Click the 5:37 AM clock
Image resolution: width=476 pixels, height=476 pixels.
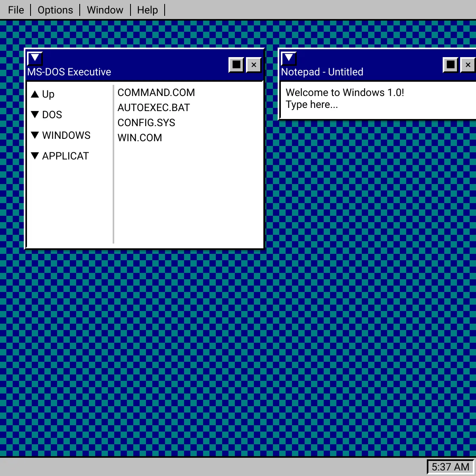(451, 467)
